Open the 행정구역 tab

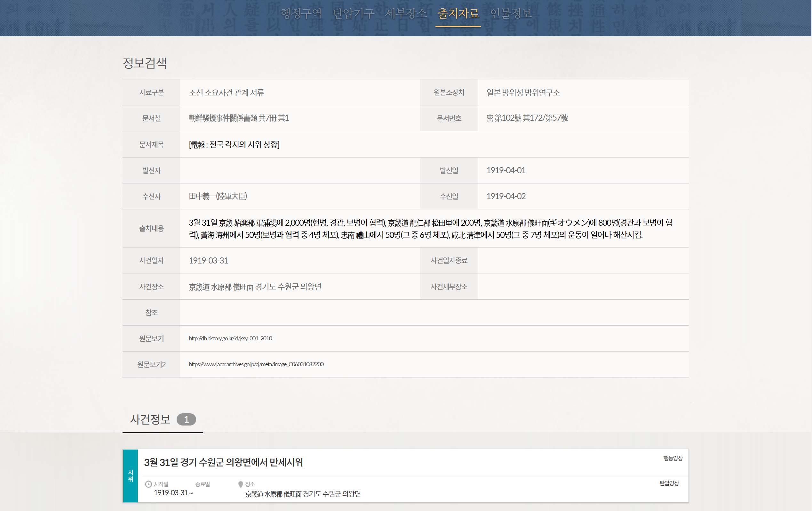click(301, 13)
